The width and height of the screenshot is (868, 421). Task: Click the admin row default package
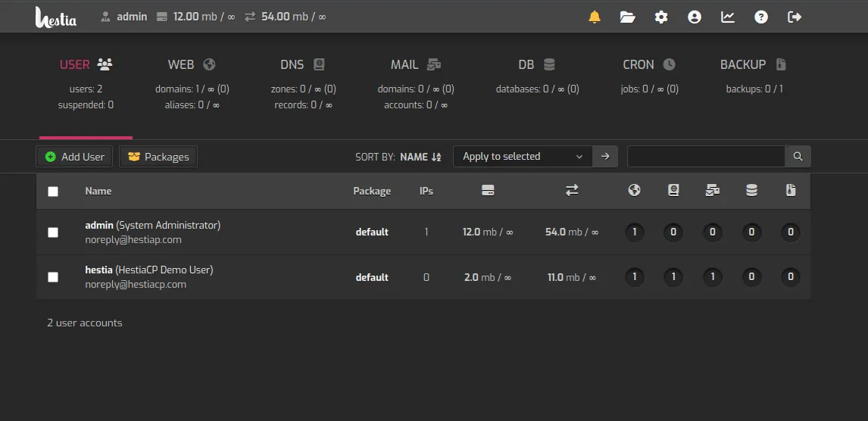click(x=372, y=232)
